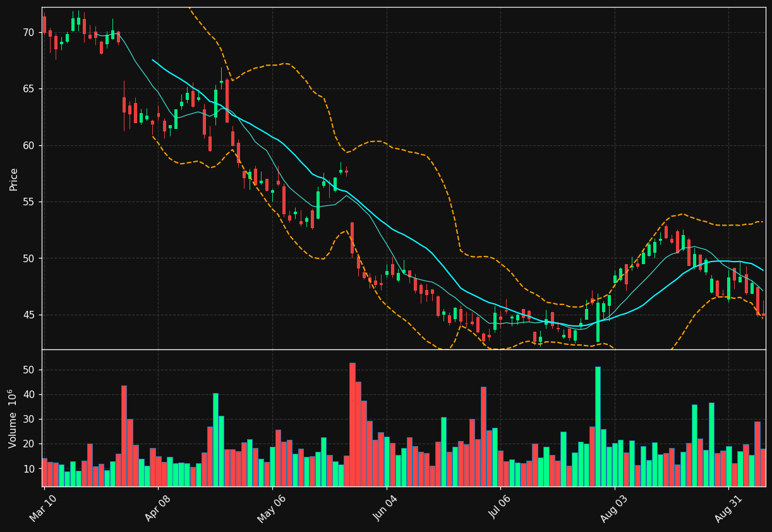Screen dimensions: 772x532
Task: Click the 30 tick on the Volume axis
Action: point(30,420)
